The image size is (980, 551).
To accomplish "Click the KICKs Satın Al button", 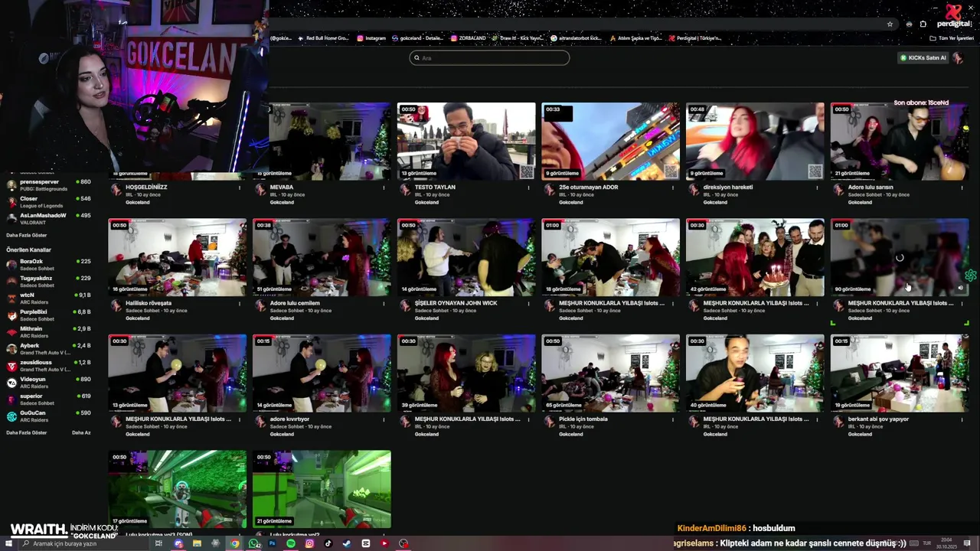I will [x=923, y=58].
